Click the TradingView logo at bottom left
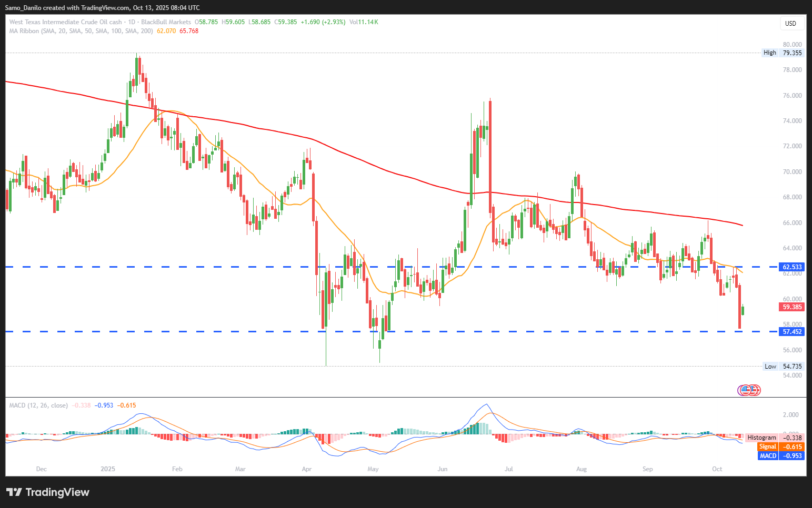This screenshot has height=508, width=812. pyautogui.click(x=48, y=492)
